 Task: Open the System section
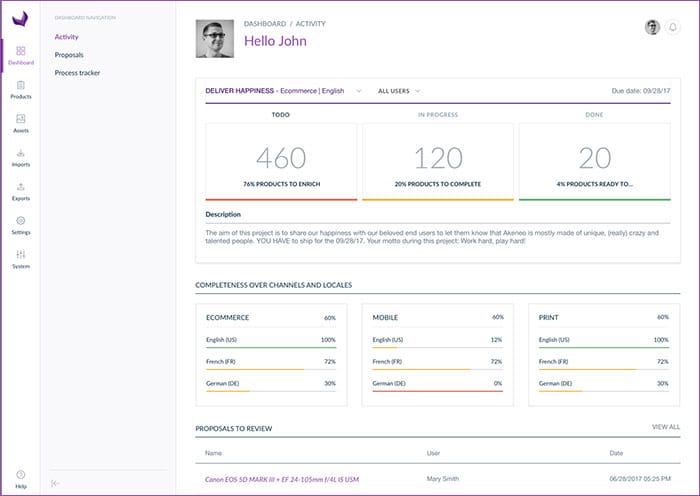click(20, 259)
